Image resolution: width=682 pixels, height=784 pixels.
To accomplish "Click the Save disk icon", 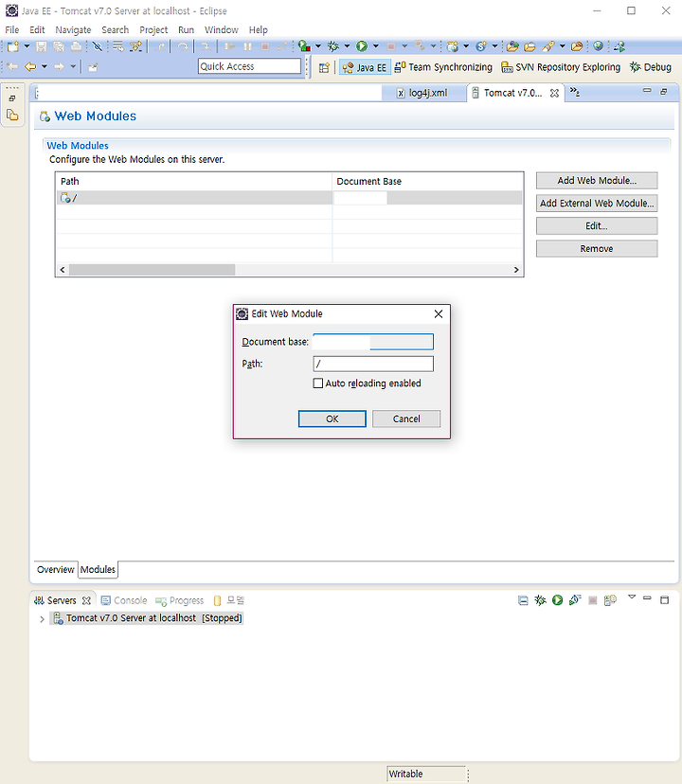I will coord(42,46).
